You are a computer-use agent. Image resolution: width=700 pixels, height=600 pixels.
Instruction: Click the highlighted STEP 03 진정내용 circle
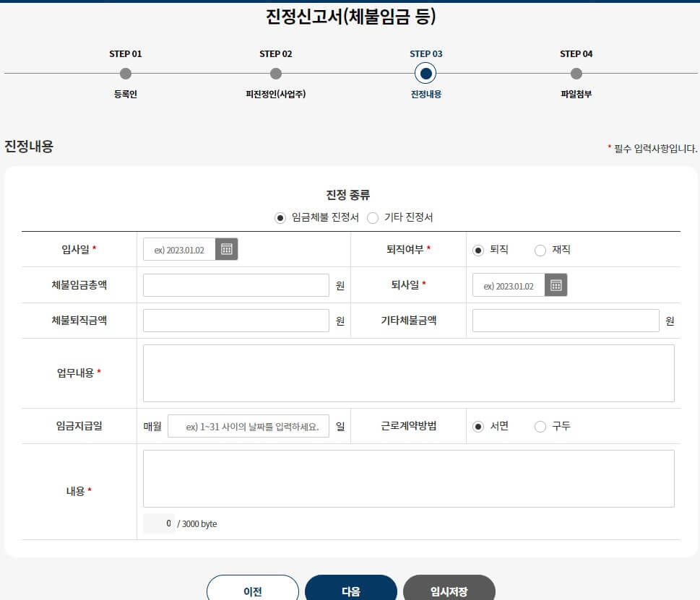click(425, 73)
